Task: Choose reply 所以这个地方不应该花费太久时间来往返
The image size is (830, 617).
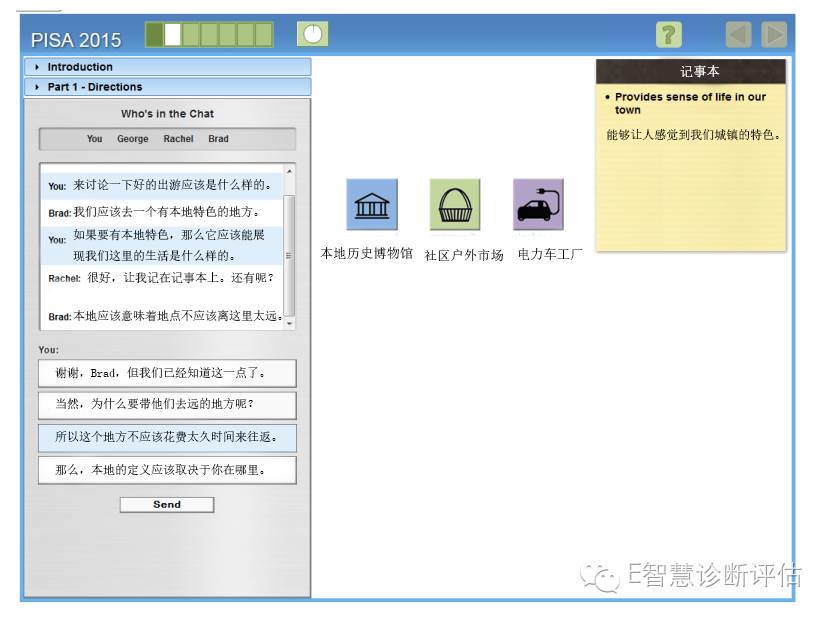Action: pyautogui.click(x=167, y=438)
